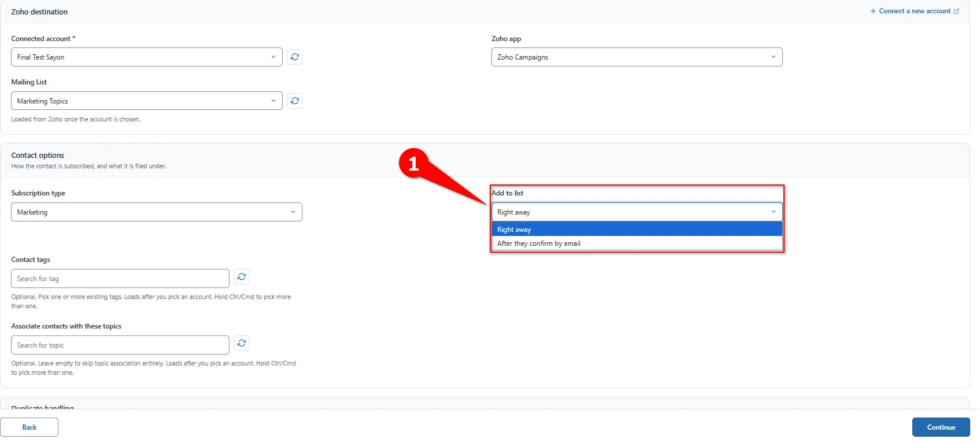Screen dimensions: 980x443
Task: Refresh the Mailing List options
Action: [x=295, y=101]
